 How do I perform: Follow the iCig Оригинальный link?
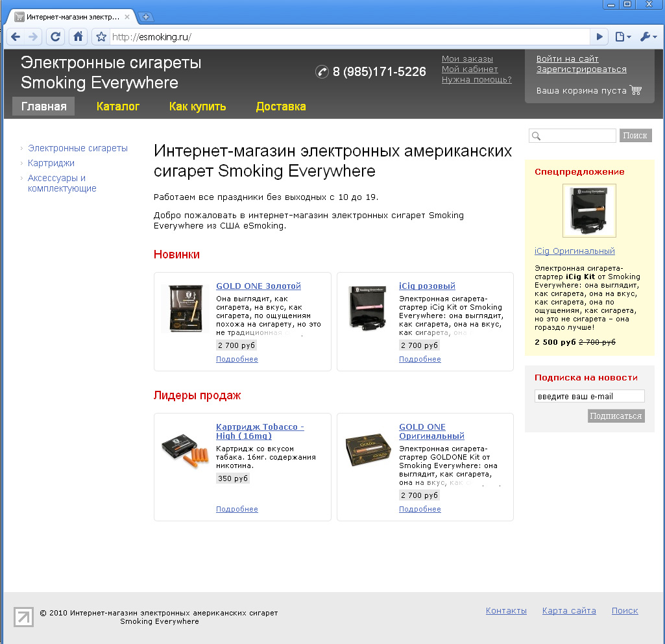(575, 251)
